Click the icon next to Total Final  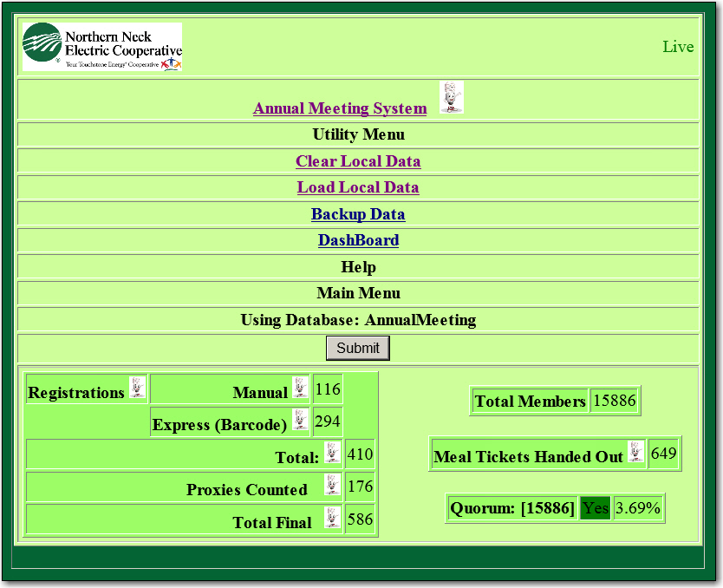tap(333, 518)
